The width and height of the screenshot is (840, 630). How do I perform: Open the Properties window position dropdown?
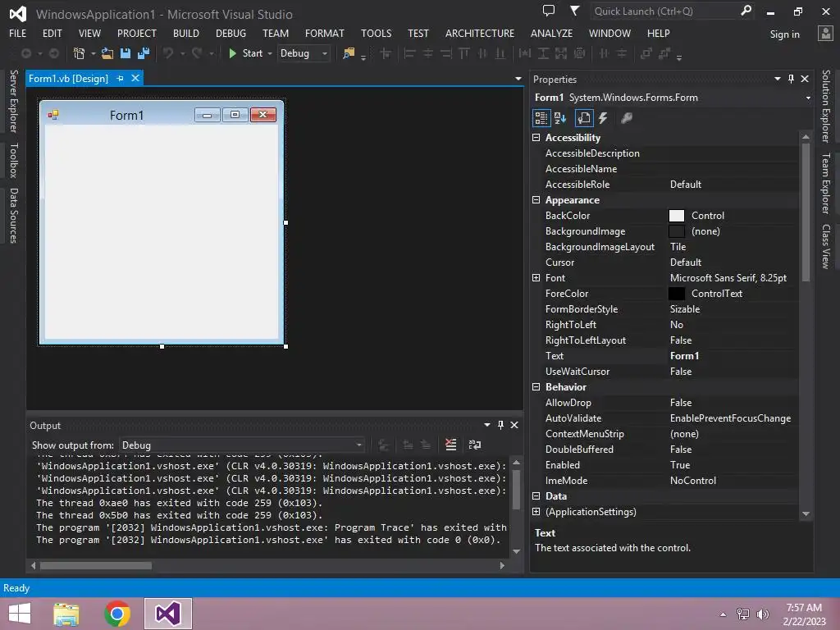click(x=778, y=79)
